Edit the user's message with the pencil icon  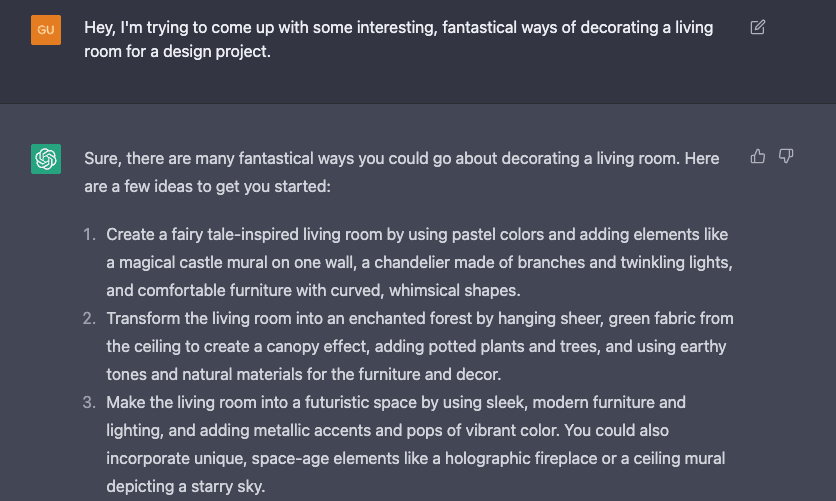pyautogui.click(x=757, y=28)
